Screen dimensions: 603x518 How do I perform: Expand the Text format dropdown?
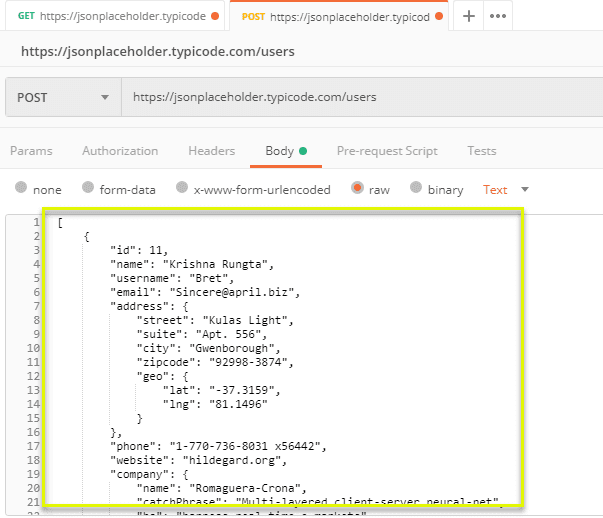coord(506,189)
